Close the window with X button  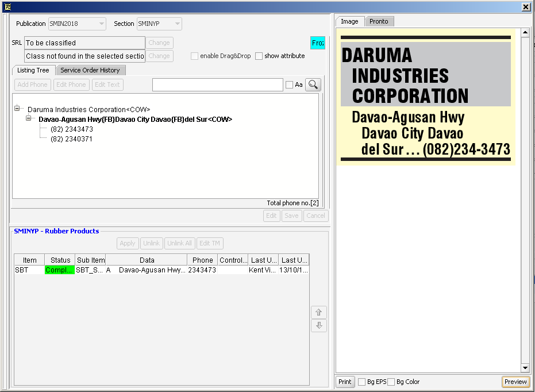pos(526,7)
